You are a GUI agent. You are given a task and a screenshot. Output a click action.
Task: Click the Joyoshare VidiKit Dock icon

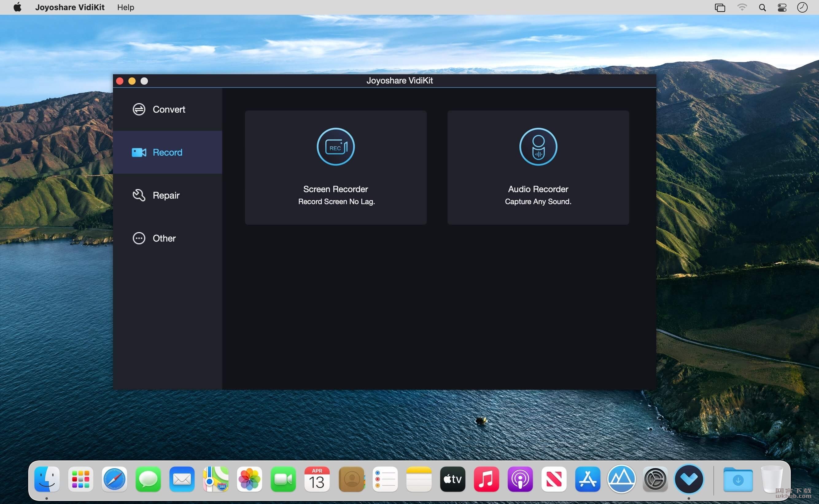click(x=689, y=479)
